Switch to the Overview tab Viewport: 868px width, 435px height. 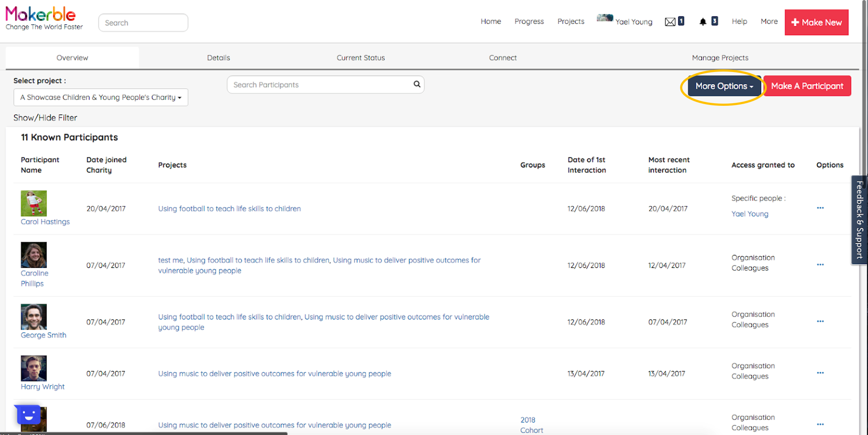point(72,58)
